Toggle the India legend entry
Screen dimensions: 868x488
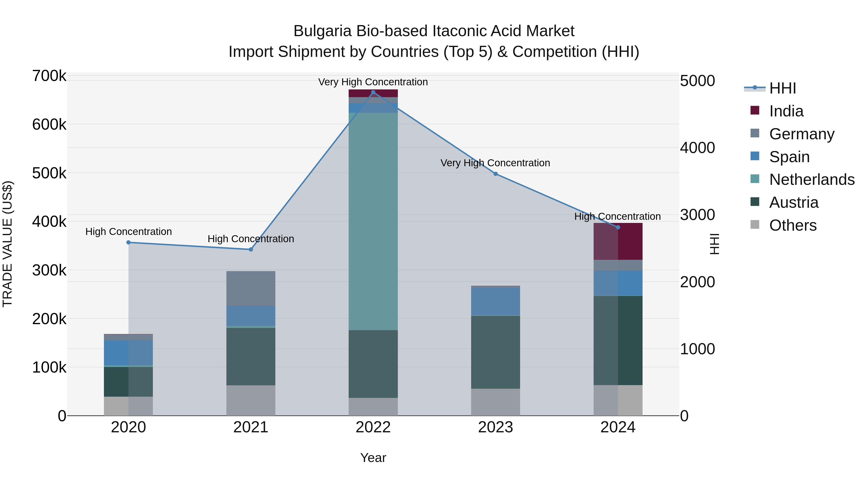tap(777, 111)
